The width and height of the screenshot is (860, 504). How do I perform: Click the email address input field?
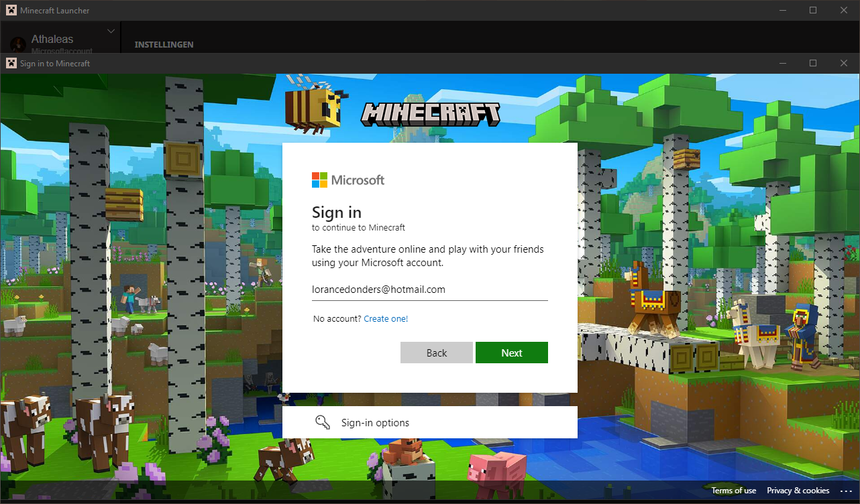(x=429, y=290)
